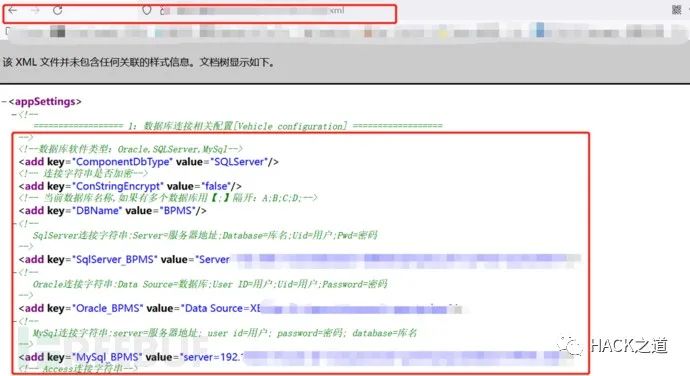Screen dimensions: 690x376
Task: Collapse the Oracle connection string comment
Action: 15,273
